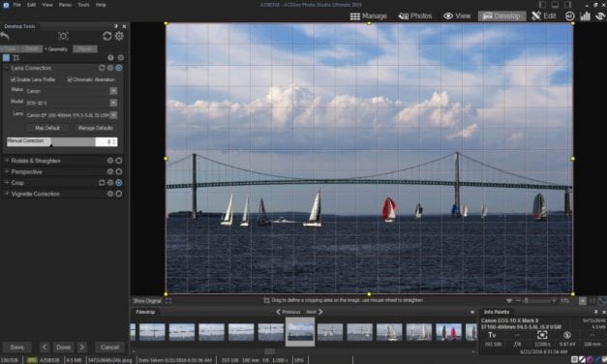The width and height of the screenshot is (607, 364).
Task: Click the zoom level slider
Action: 536,300
